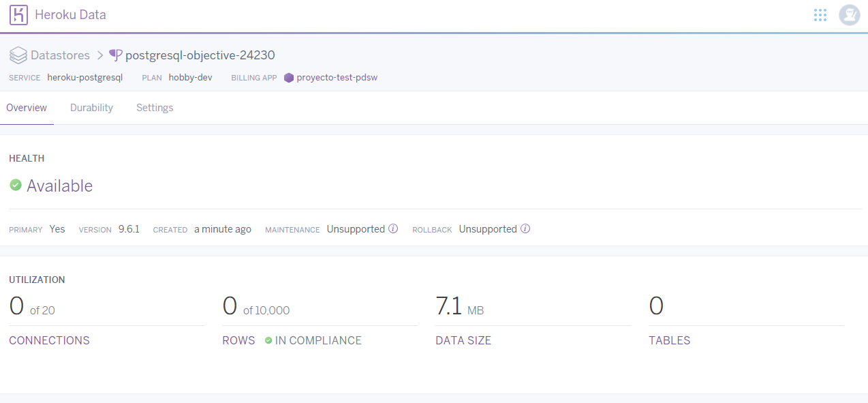Screen dimensions: 868x403
Task: Open proyecto-test-pdsw billing app link
Action: tap(337, 78)
